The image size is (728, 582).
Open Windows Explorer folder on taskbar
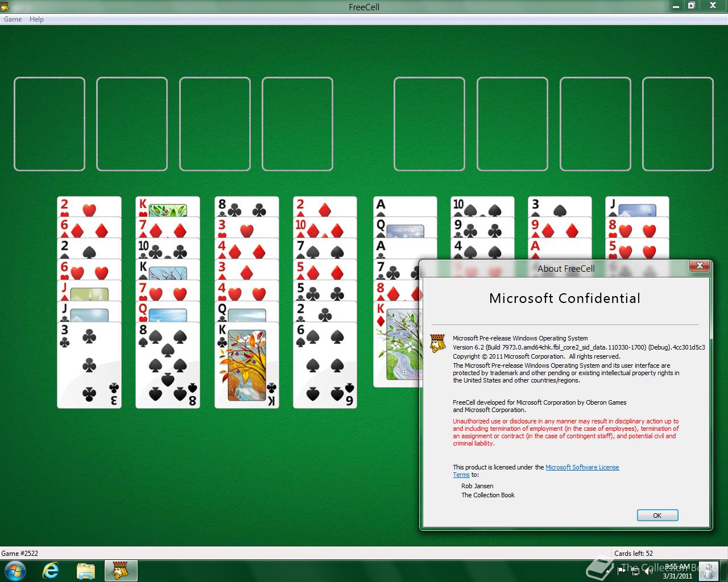coord(85,571)
